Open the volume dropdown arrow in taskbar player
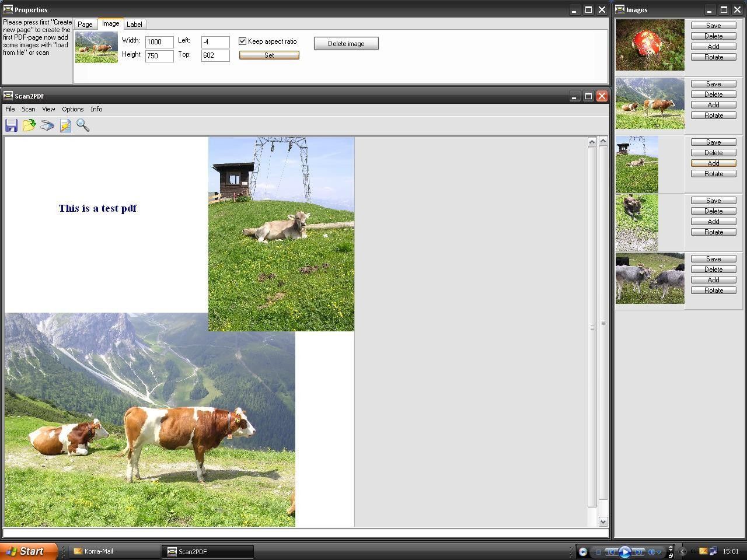The width and height of the screenshot is (747, 560). point(658,552)
